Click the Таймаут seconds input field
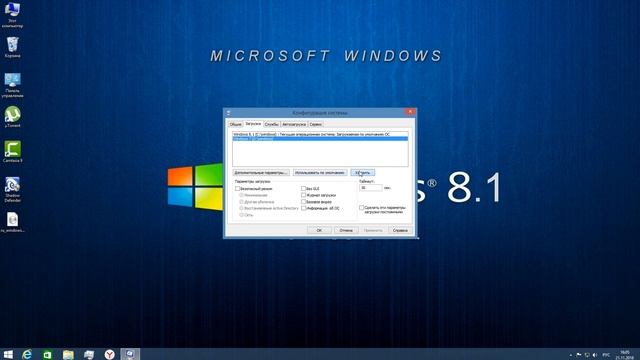 click(371, 188)
